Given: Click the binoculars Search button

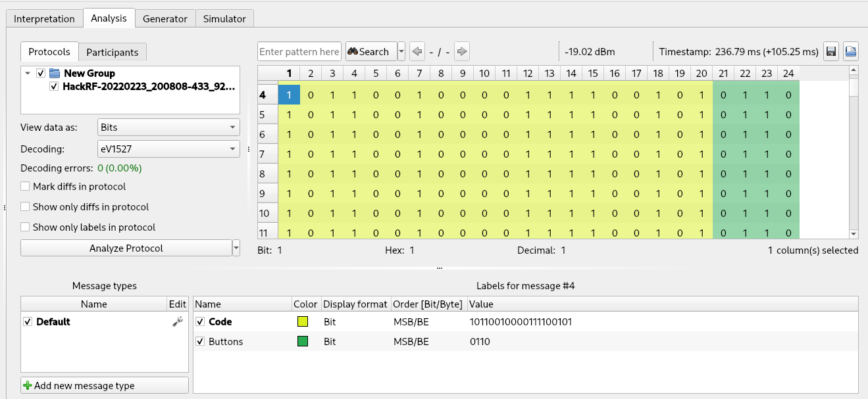Looking at the screenshot, I should point(369,52).
